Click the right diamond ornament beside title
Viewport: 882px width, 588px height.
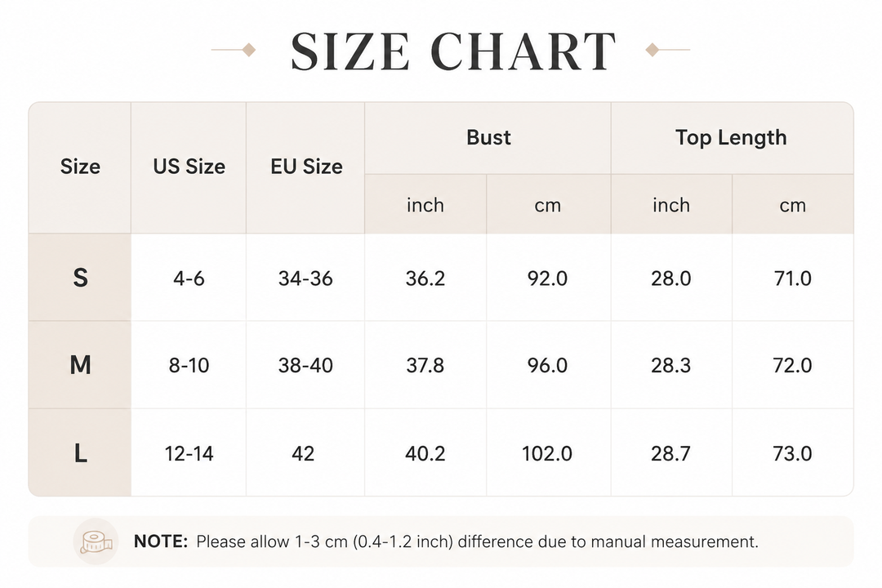(x=652, y=50)
